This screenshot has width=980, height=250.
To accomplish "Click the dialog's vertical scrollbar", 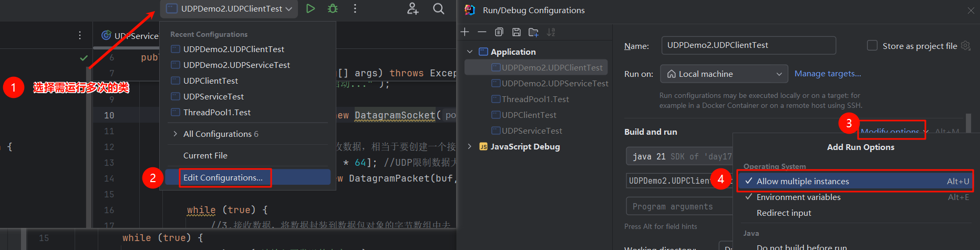I will tap(968, 122).
